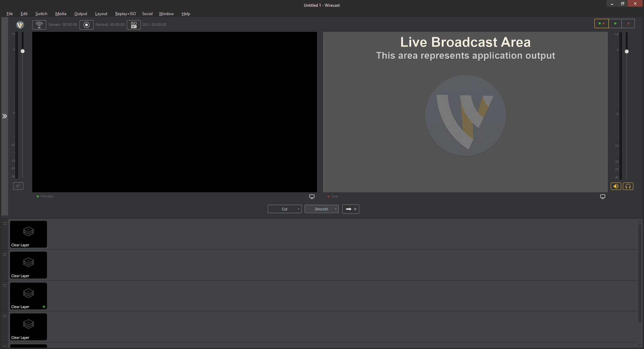Switch to Preview and Live dual layout
The image size is (644, 349).
pos(601,23)
